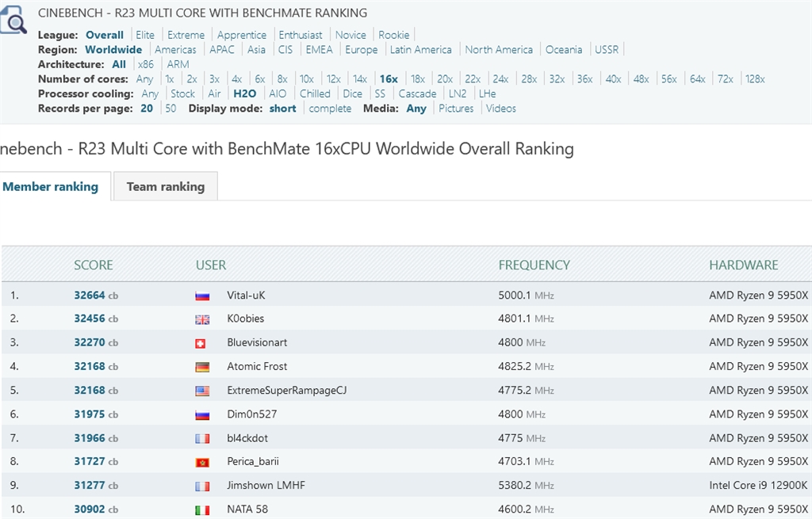812x519 pixels.
Task: Set number of cores to 24x
Action: coord(500,78)
